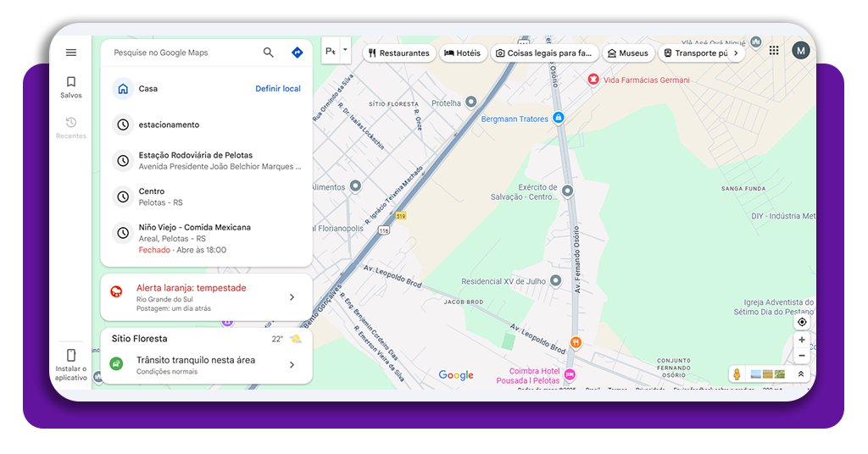Open the hamburger main menu

(x=71, y=53)
